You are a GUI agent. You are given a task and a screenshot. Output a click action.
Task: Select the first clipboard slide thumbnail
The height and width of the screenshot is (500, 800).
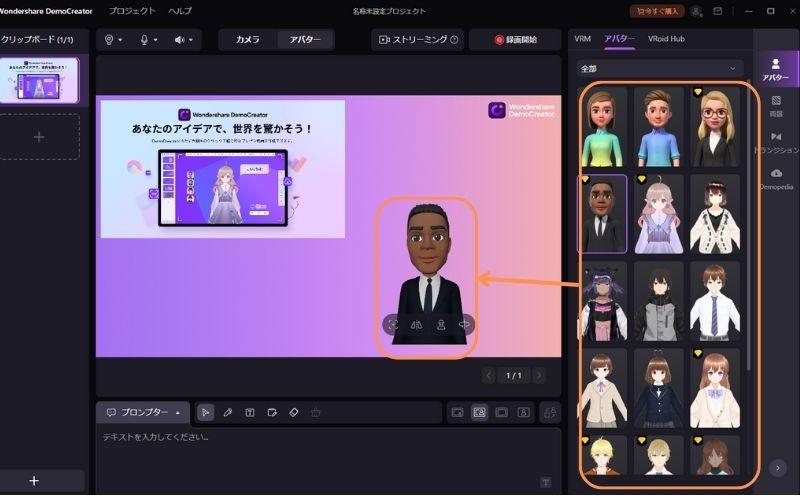click(x=39, y=80)
